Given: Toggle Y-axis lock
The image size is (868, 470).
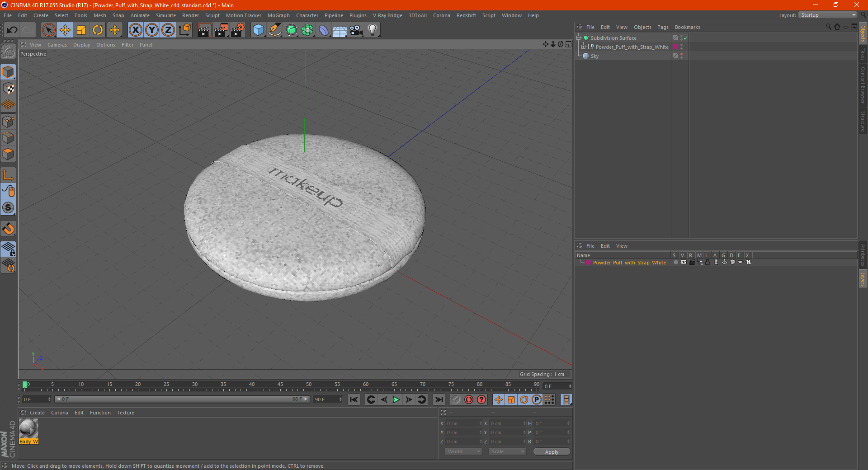Looking at the screenshot, I should click(152, 30).
